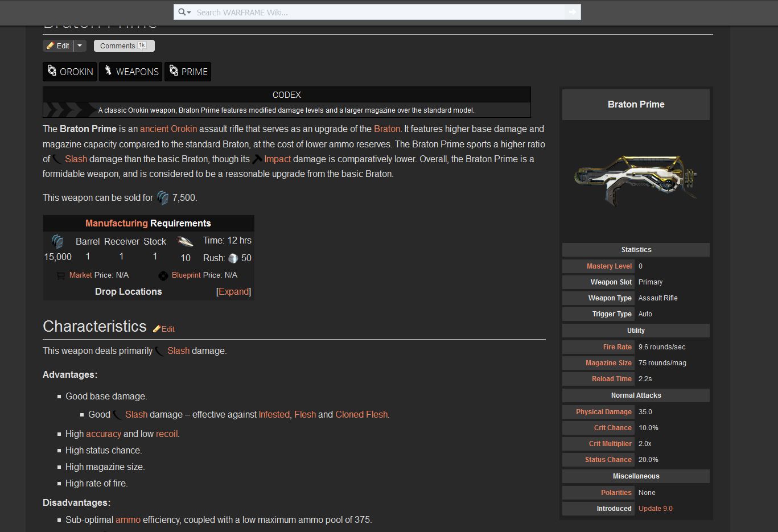Open the Blueprint link
Screen dimensions: 778x532
pos(186,275)
